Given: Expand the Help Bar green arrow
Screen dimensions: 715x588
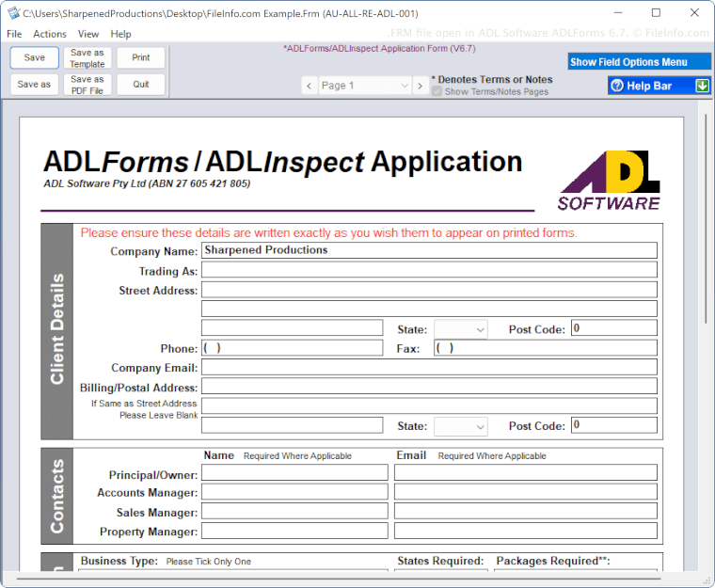Looking at the screenshot, I should coord(702,86).
